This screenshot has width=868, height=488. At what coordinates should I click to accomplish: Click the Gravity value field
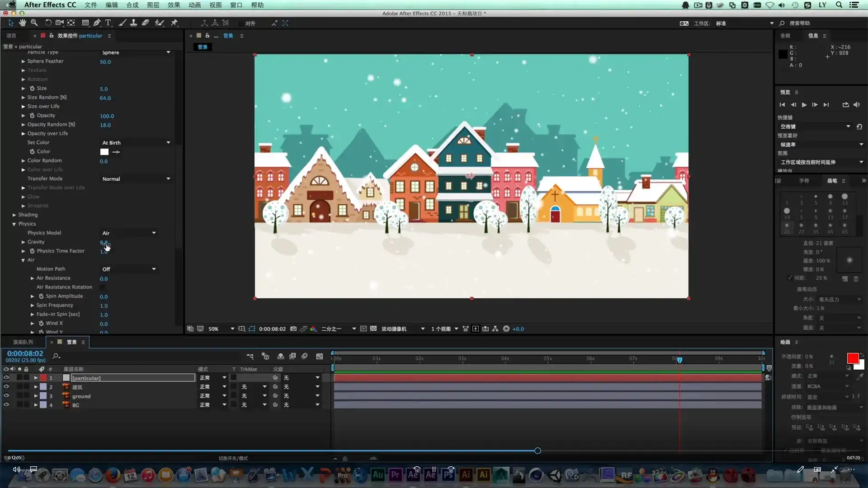(104, 243)
